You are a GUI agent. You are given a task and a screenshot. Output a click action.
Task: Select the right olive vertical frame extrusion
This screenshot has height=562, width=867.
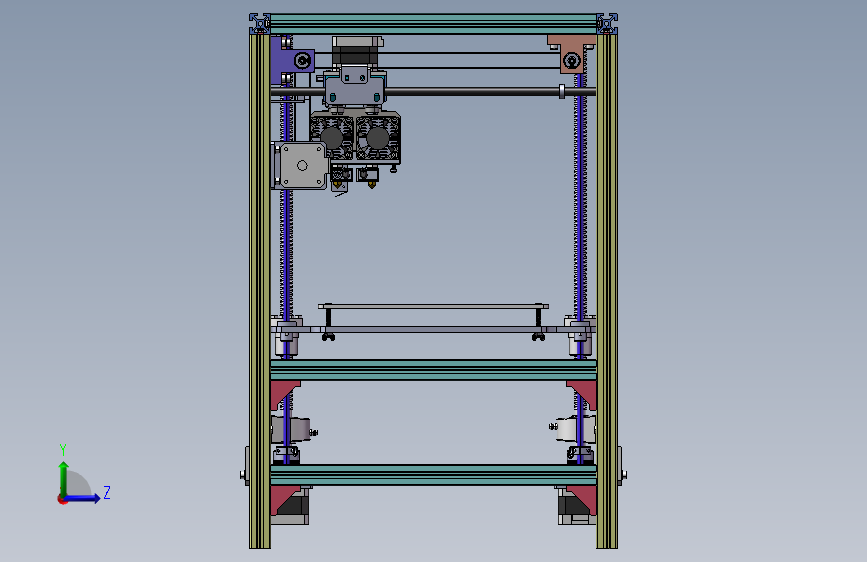[x=607, y=292]
